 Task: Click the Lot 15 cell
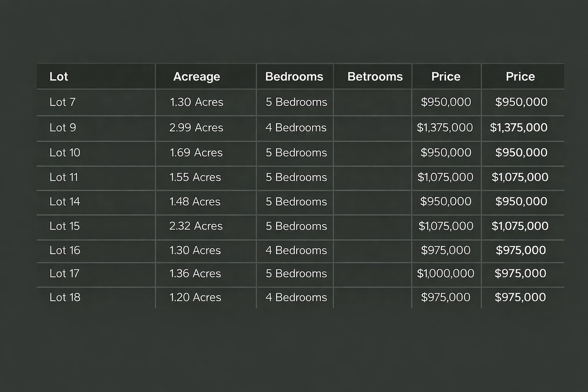coord(65,226)
